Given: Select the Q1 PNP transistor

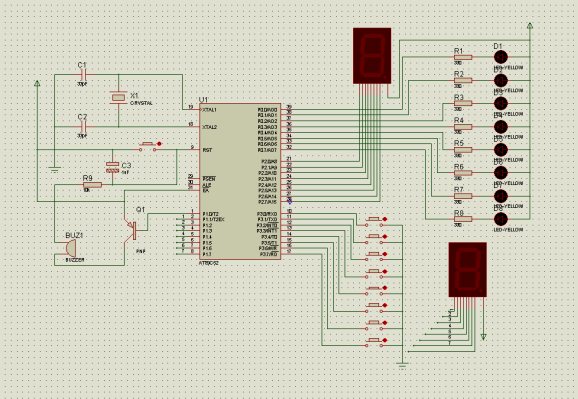Looking at the screenshot, I should pyautogui.click(x=132, y=231).
